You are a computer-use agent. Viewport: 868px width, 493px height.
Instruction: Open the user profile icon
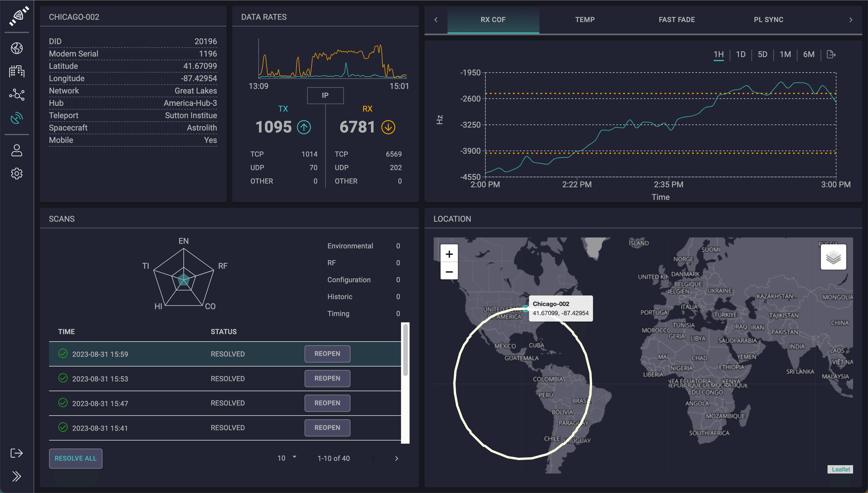point(17,150)
